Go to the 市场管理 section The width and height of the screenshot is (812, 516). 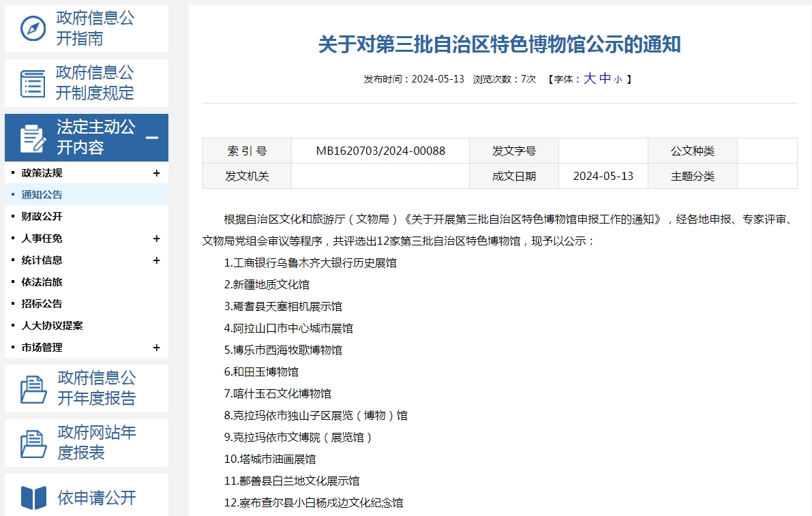click(42, 347)
